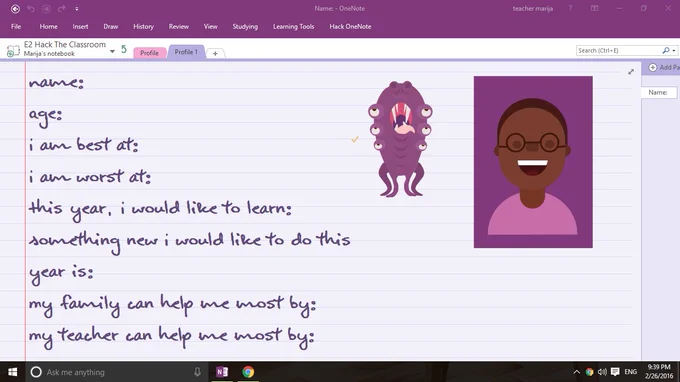680x382 pixels.
Task: Open the Action Center notification icon
Action: [x=615, y=372]
